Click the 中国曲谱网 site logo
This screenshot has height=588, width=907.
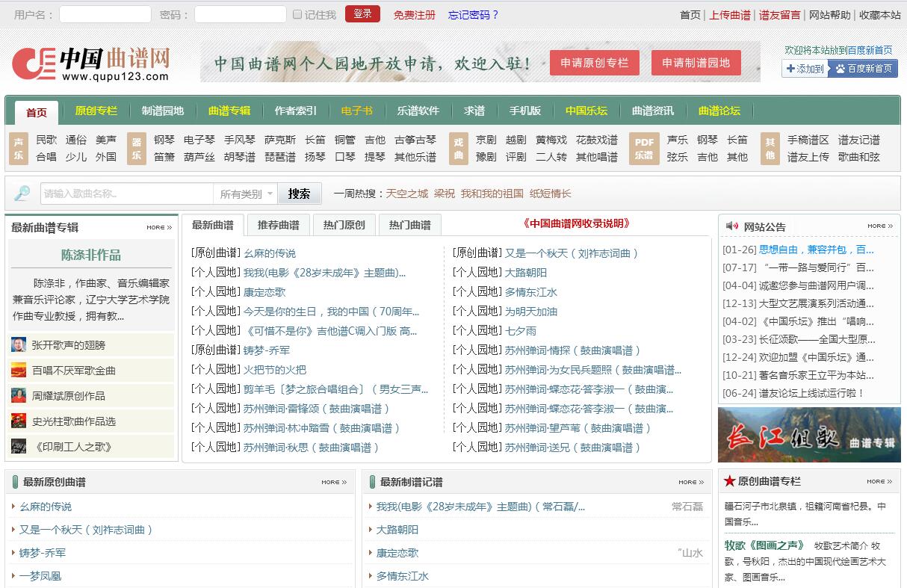[x=90, y=64]
